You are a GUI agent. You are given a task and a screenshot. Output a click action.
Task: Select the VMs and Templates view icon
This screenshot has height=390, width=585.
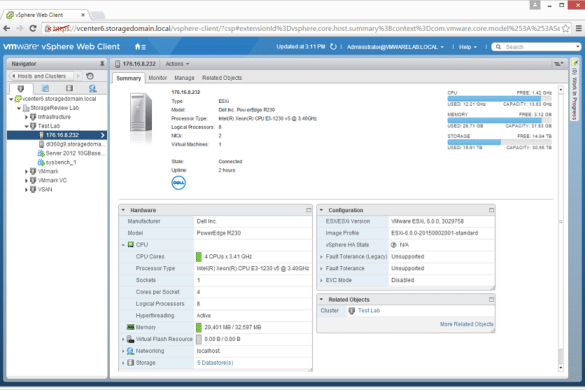tap(45, 88)
